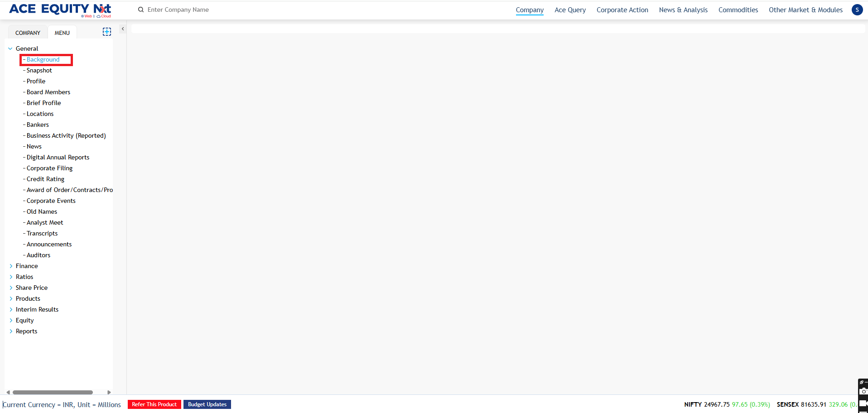Click the dashed-square plus icon
Screen dimensions: 868x413
tap(107, 32)
